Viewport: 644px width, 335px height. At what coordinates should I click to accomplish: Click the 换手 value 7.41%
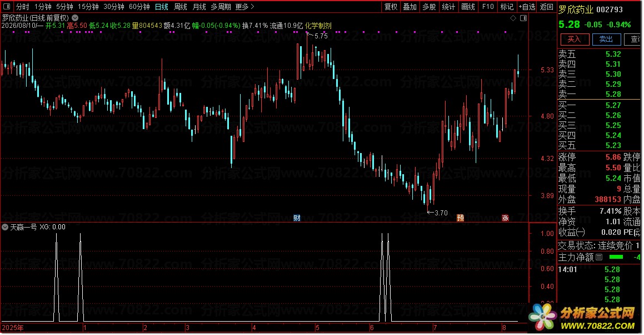coord(610,211)
